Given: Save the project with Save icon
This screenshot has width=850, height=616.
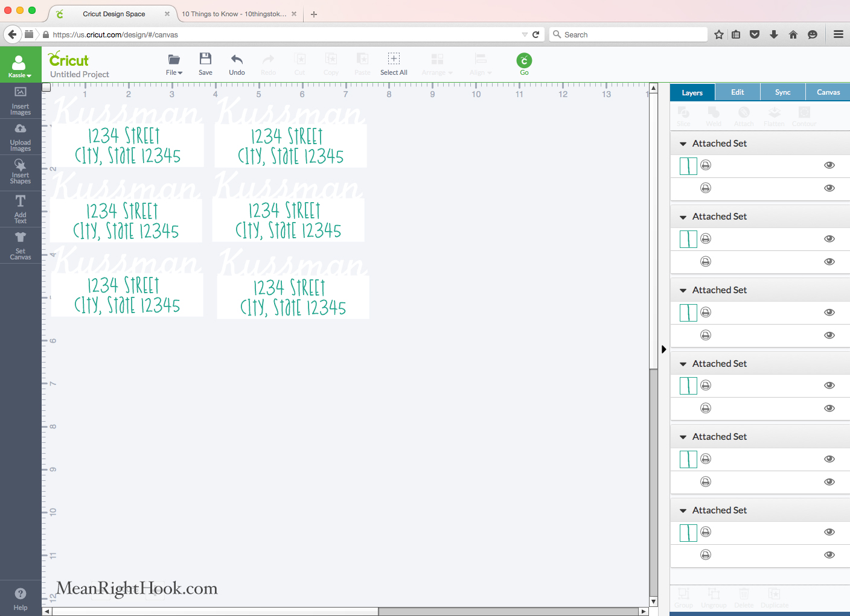Looking at the screenshot, I should pyautogui.click(x=205, y=64).
